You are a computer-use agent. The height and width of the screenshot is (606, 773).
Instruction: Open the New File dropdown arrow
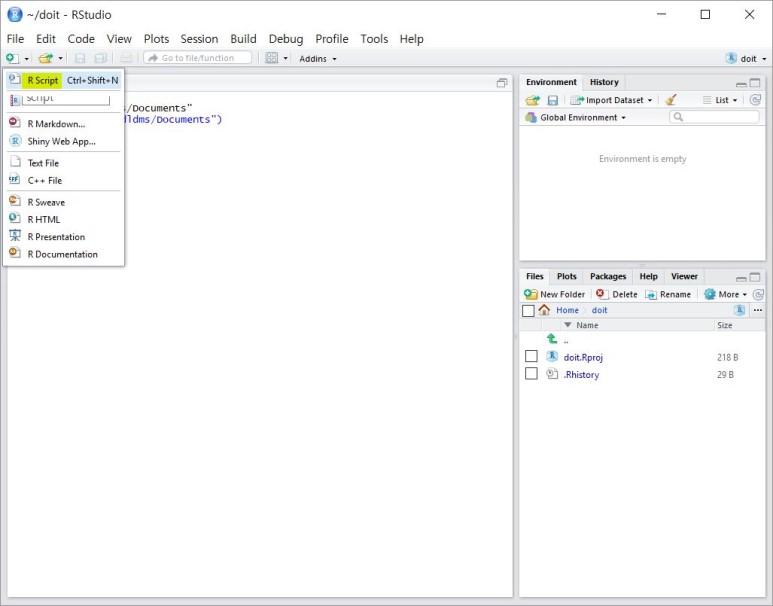tap(27, 59)
